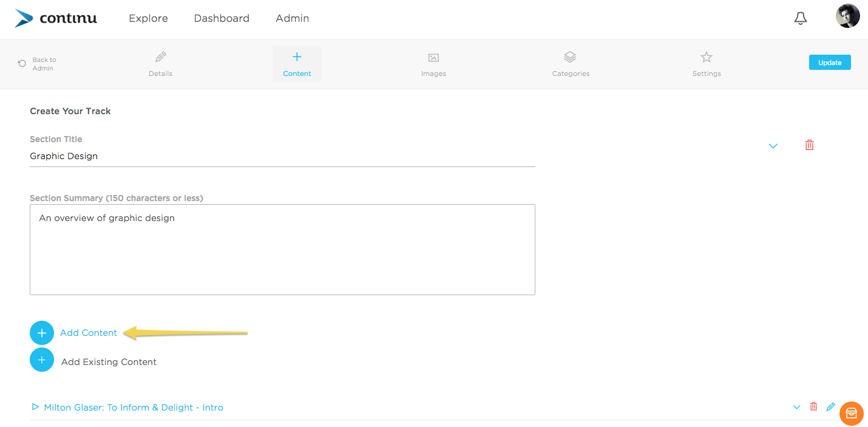The image size is (868, 427).
Task: Switch to the Details tab
Action: coord(160,64)
